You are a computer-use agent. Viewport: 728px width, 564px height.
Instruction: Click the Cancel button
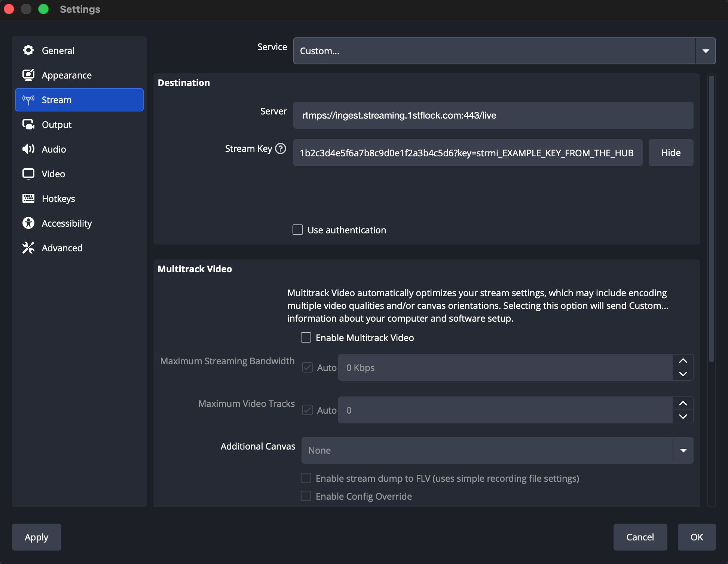coord(640,537)
